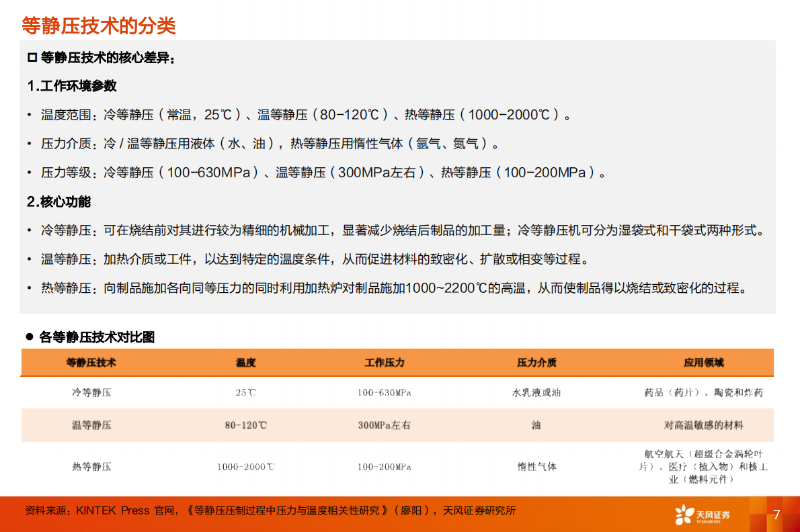
Task: Click the 压力介质 bullet line
Action: coord(269,144)
